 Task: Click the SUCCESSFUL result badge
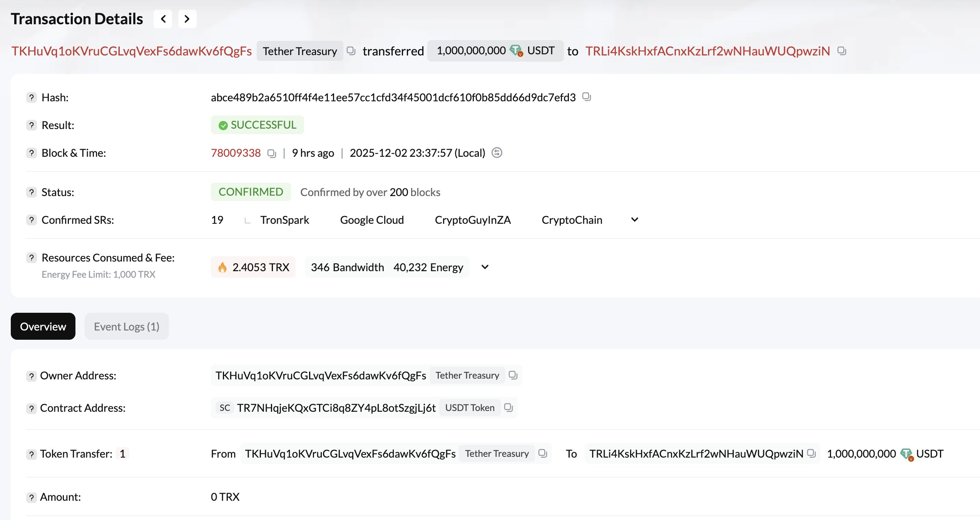coord(257,124)
